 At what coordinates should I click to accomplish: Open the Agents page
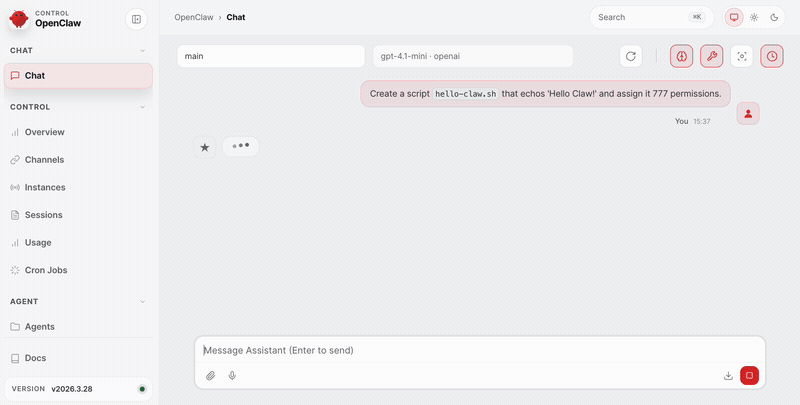click(78, 326)
